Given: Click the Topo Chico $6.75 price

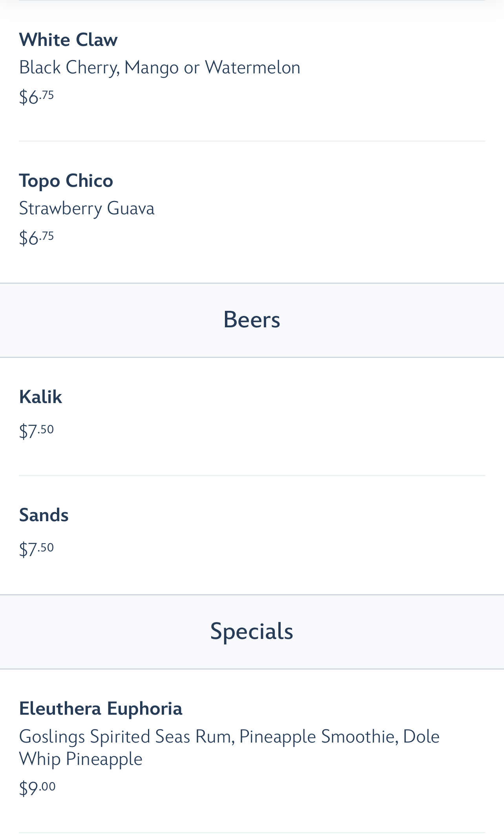Looking at the screenshot, I should pyautogui.click(x=37, y=237).
